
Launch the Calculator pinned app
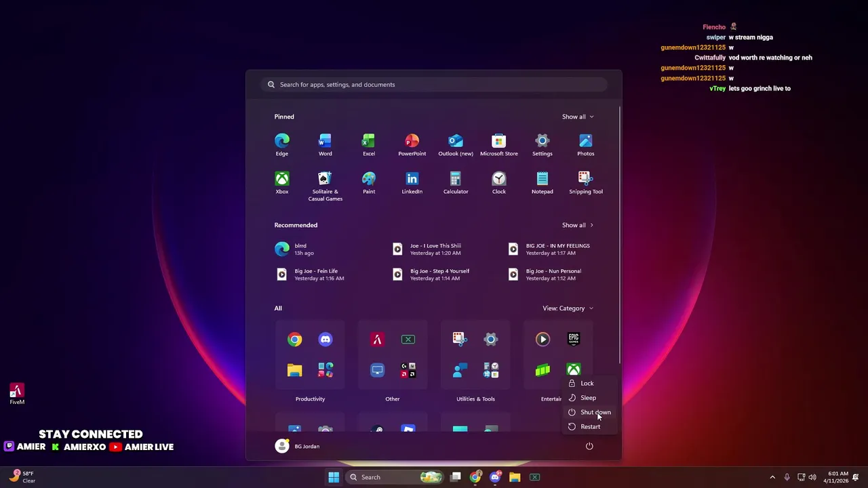(x=456, y=182)
